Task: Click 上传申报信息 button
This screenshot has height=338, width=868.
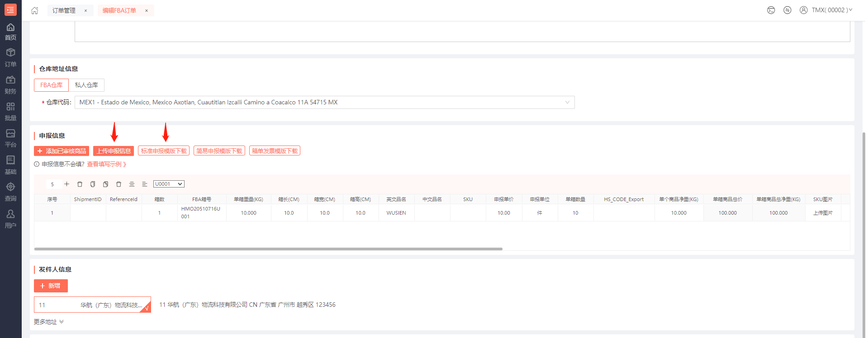Action: 114,151
